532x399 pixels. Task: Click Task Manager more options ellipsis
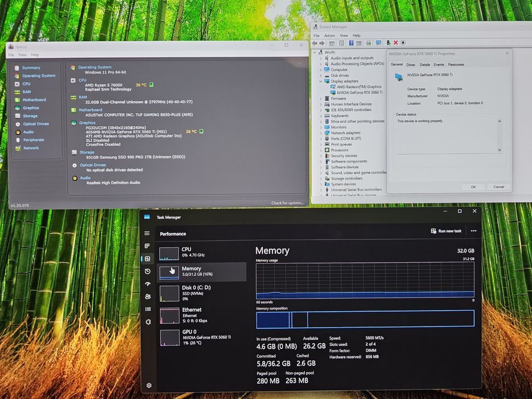pos(474,231)
